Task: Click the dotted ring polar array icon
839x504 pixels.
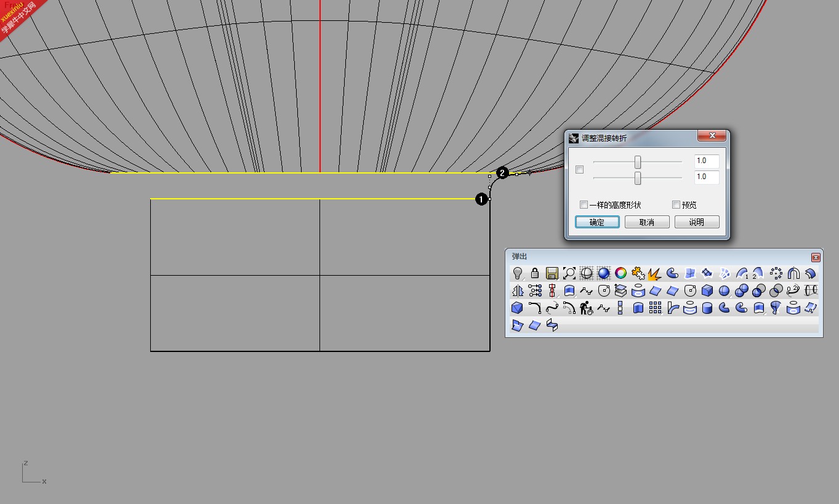Action: pos(776,273)
